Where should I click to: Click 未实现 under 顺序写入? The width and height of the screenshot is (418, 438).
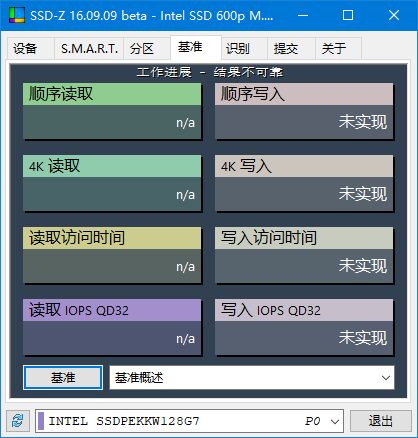(363, 122)
